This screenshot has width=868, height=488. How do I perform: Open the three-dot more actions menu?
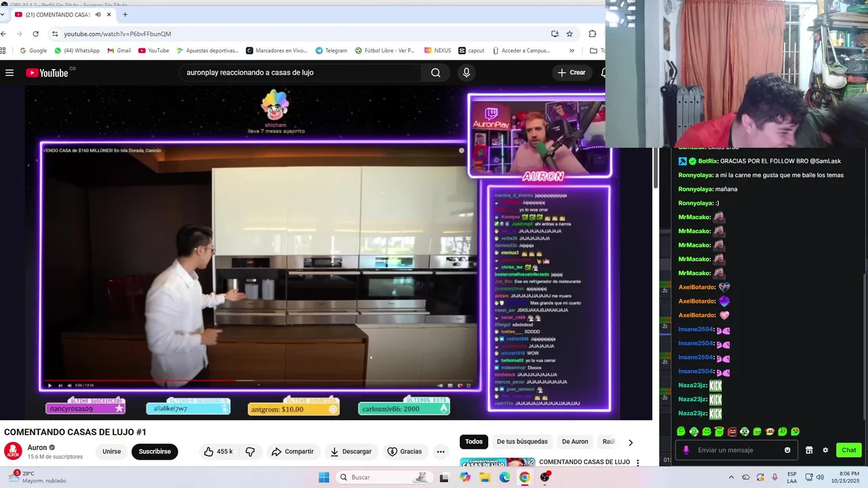pyautogui.click(x=441, y=451)
